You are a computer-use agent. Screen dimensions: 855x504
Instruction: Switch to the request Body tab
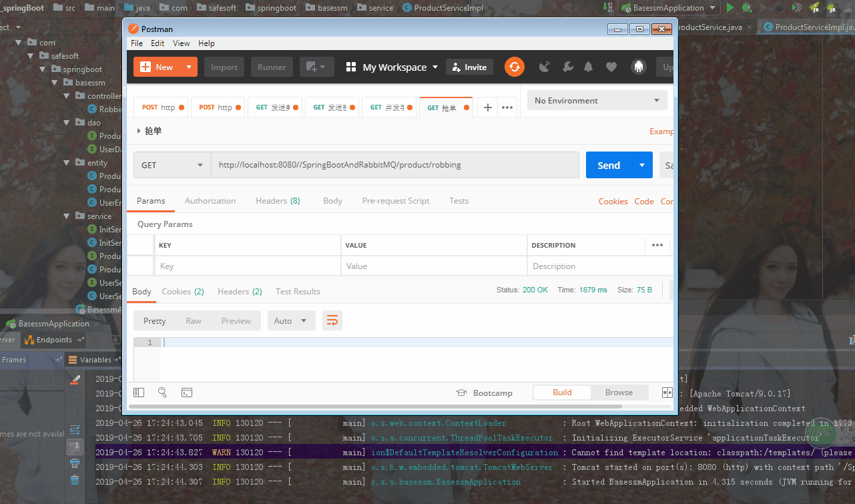[332, 200]
